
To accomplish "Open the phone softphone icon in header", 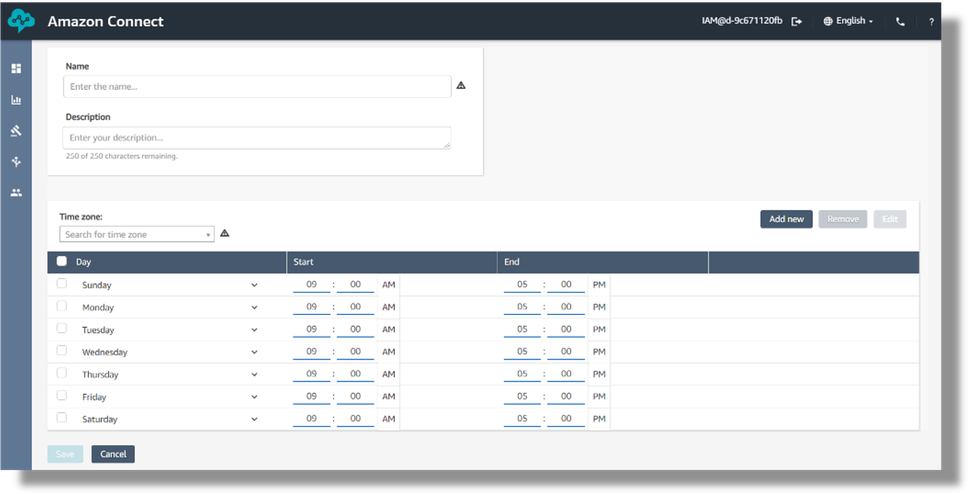I will (900, 21).
